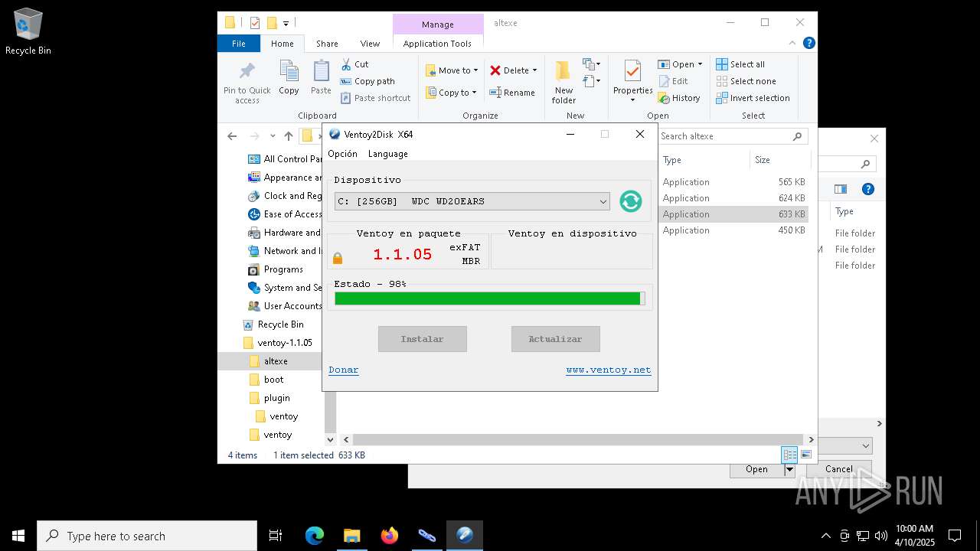980x551 pixels.
Task: Click the Rename item in Organize group
Action: [512, 93]
